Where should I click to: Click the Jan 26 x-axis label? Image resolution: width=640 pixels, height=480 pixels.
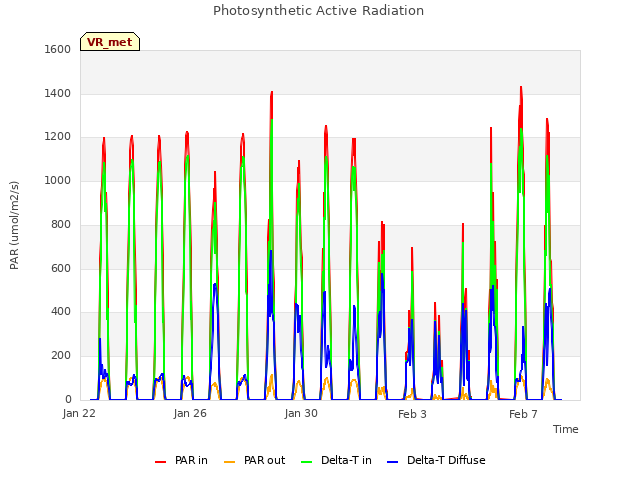190,413
